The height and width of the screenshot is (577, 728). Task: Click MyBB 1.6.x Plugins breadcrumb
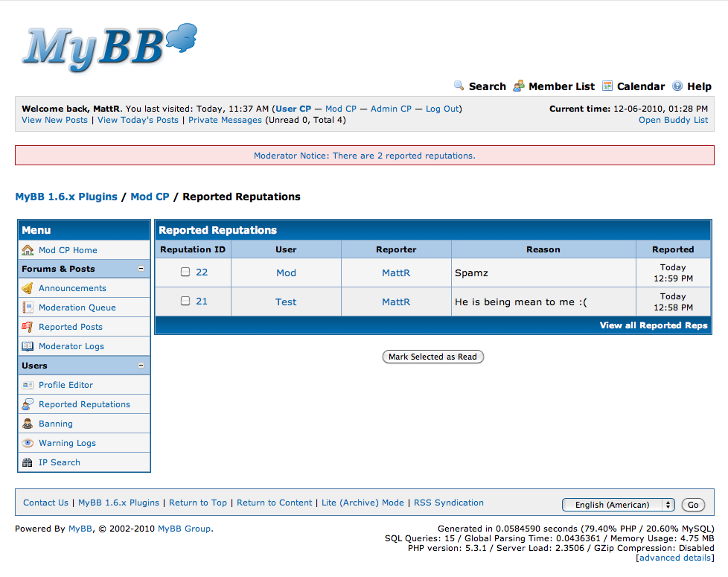tap(66, 197)
